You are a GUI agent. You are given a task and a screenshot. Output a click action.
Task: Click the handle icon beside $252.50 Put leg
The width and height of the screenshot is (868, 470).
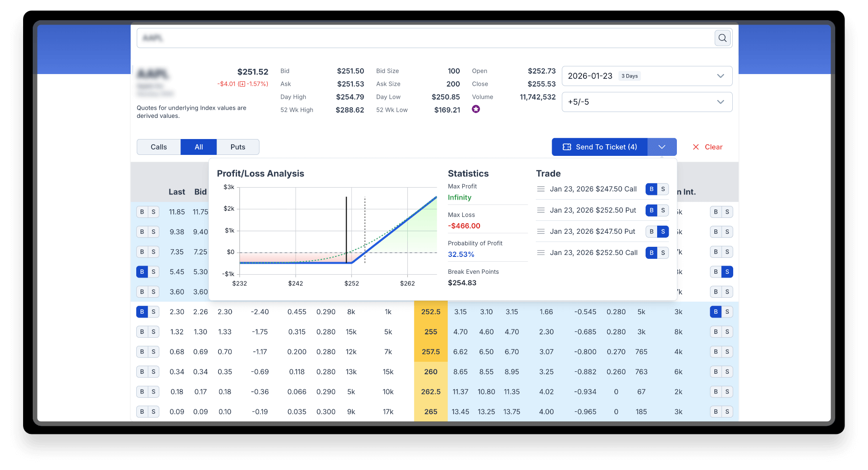[541, 210]
